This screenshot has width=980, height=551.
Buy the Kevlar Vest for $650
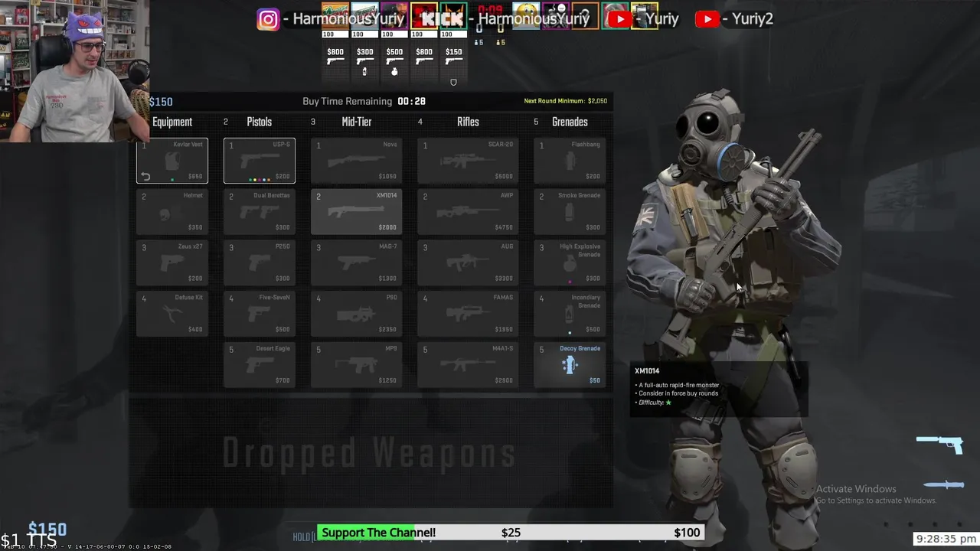[172, 161]
